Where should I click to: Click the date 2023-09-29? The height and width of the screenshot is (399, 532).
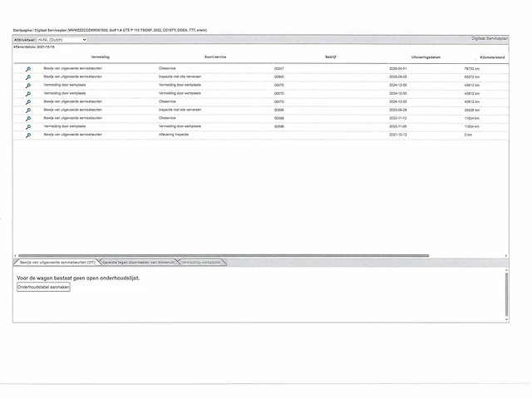pyautogui.click(x=397, y=110)
